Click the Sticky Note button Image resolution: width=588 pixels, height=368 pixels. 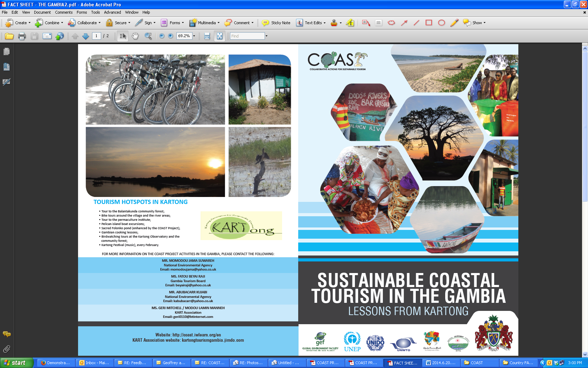pyautogui.click(x=276, y=23)
